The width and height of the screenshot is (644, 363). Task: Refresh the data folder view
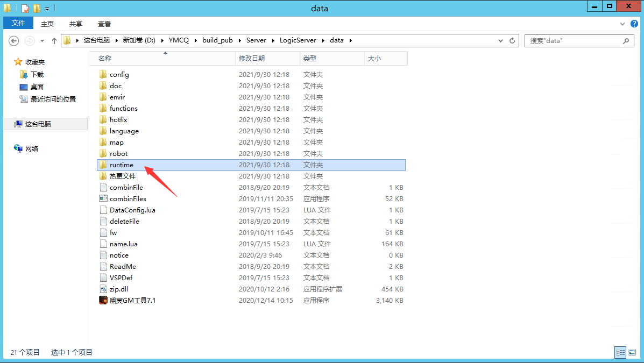tap(513, 41)
